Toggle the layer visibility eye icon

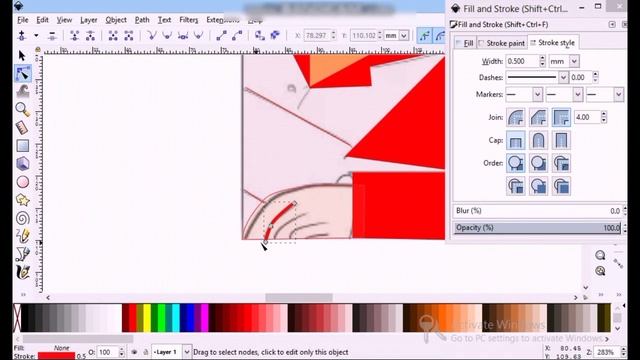click(x=134, y=352)
